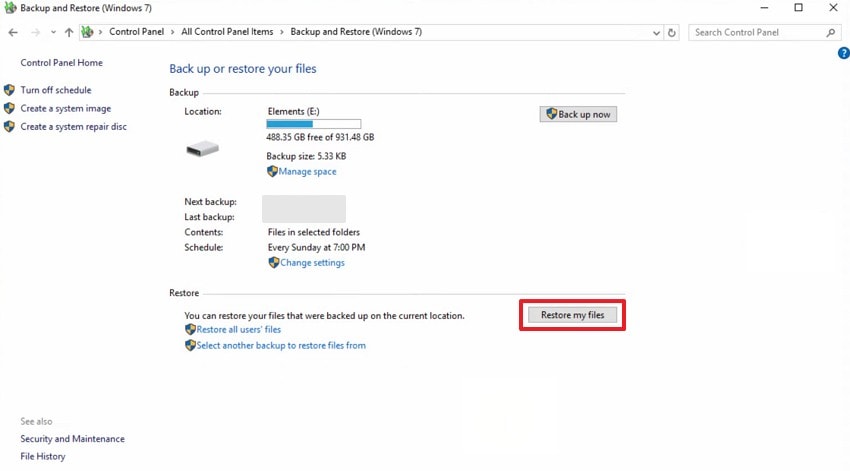Open Change settings for backup

[312, 263]
